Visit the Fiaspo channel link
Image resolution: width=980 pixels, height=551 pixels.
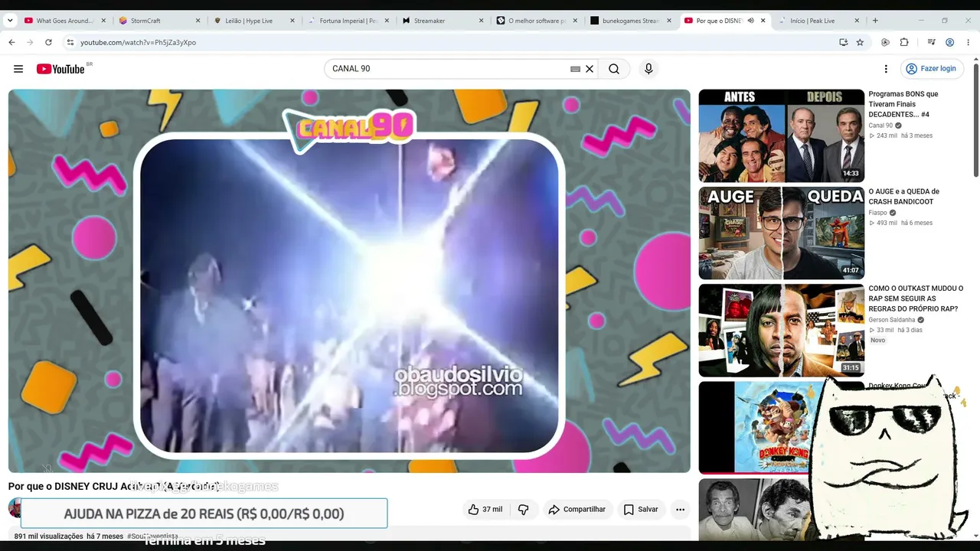pyautogui.click(x=877, y=213)
